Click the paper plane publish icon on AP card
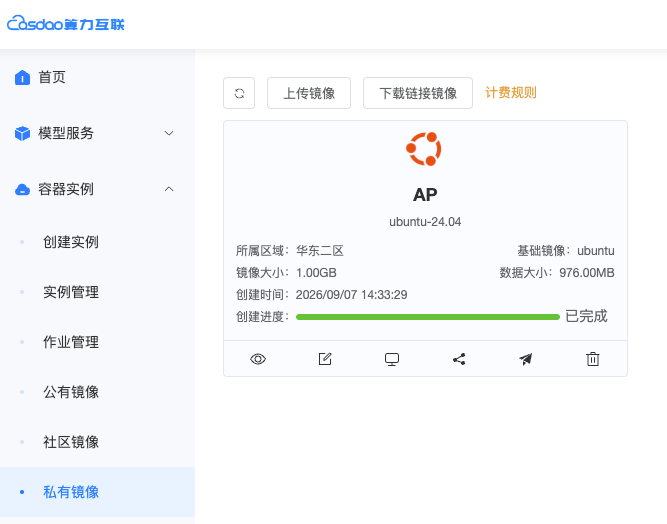 coord(526,359)
